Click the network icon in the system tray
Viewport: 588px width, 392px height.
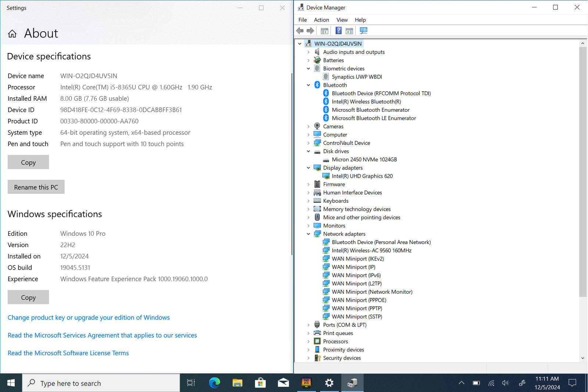[491, 383]
